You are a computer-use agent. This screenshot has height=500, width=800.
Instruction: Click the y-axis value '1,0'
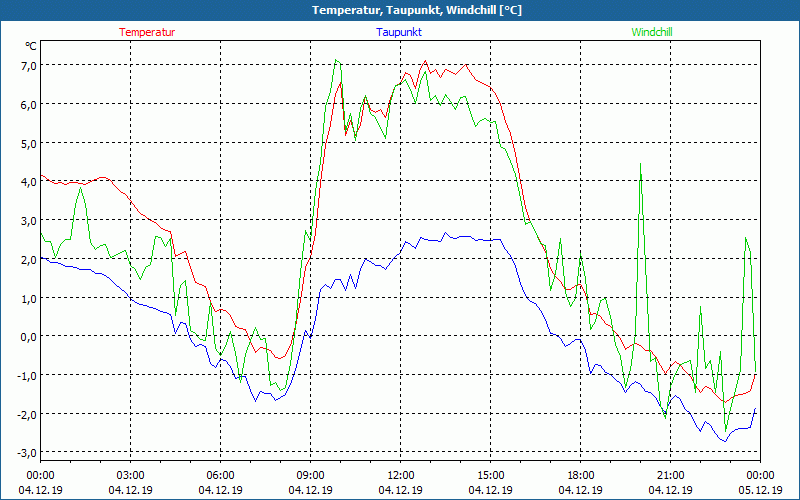[x=29, y=298]
